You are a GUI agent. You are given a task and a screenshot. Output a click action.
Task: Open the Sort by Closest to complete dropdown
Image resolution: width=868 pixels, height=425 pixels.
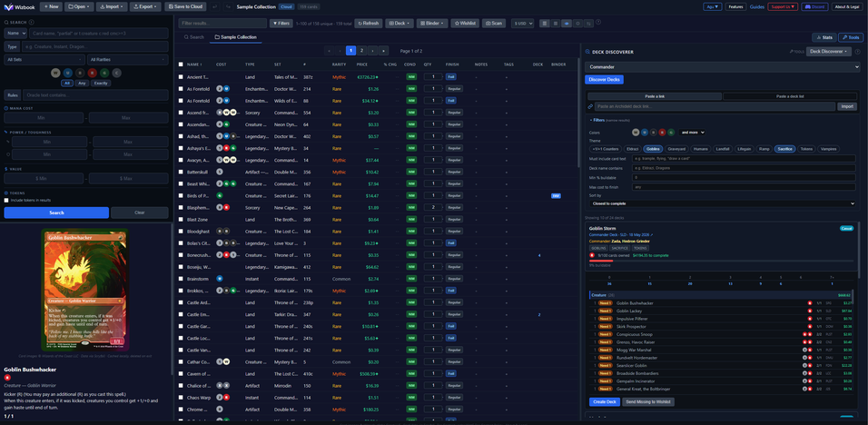coord(722,203)
